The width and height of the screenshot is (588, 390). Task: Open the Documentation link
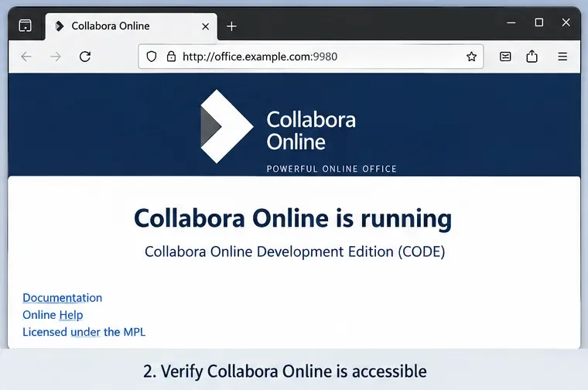62,298
